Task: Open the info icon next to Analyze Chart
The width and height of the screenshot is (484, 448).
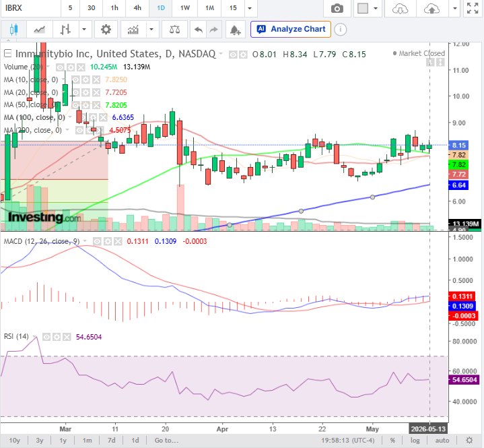Action: tap(341, 30)
